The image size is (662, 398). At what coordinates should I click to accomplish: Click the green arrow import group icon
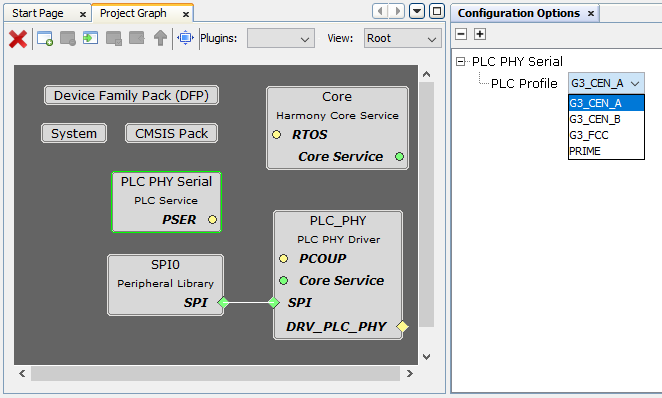click(x=90, y=38)
